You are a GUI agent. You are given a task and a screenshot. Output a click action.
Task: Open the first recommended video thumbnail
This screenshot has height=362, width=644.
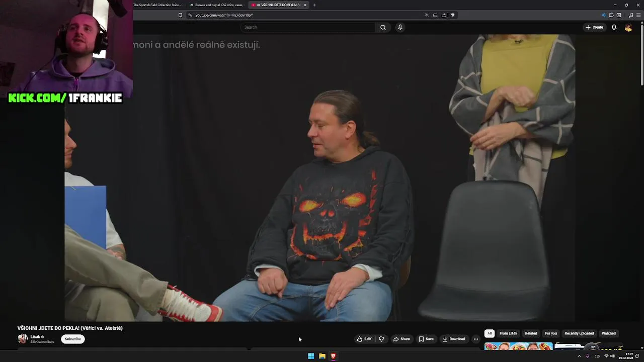point(518,346)
